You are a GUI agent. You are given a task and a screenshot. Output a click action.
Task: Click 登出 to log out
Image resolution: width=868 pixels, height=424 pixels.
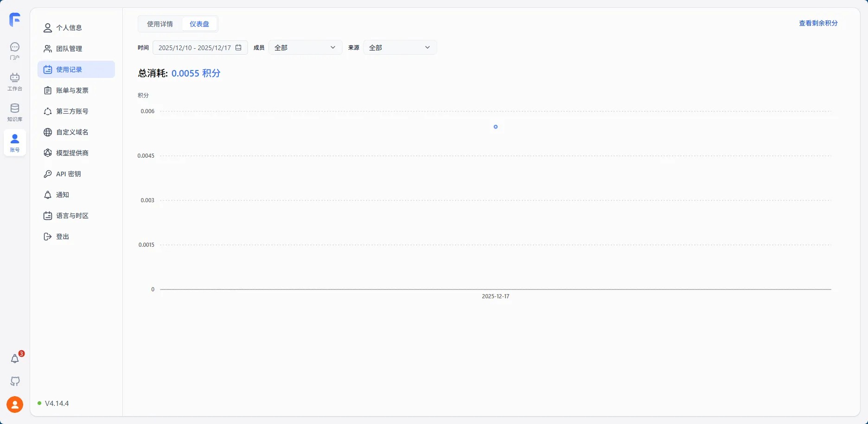tap(63, 237)
